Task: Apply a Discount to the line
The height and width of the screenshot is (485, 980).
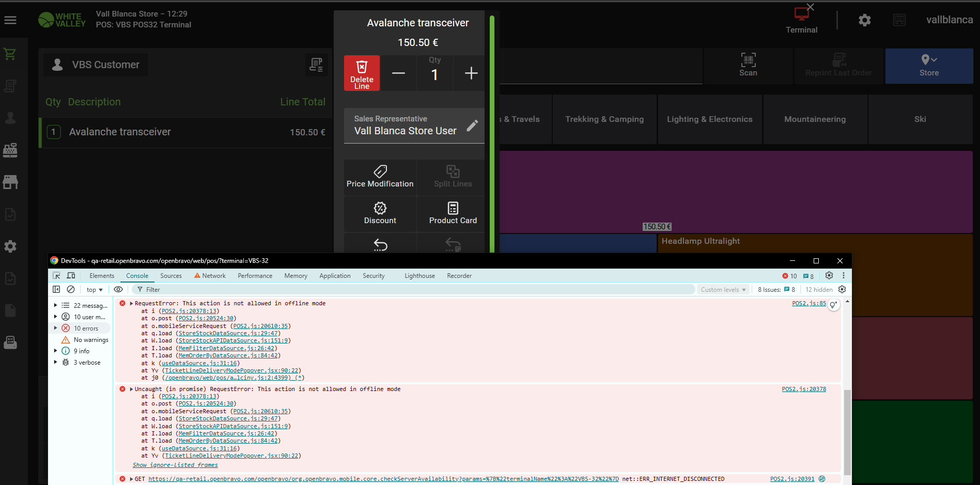Action: (x=380, y=214)
